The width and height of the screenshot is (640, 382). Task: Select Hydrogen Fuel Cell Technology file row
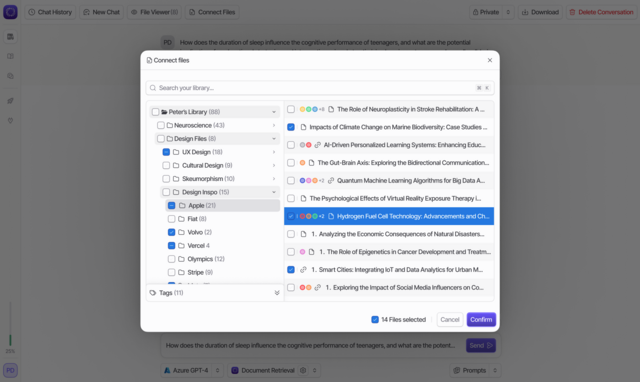[x=389, y=216]
